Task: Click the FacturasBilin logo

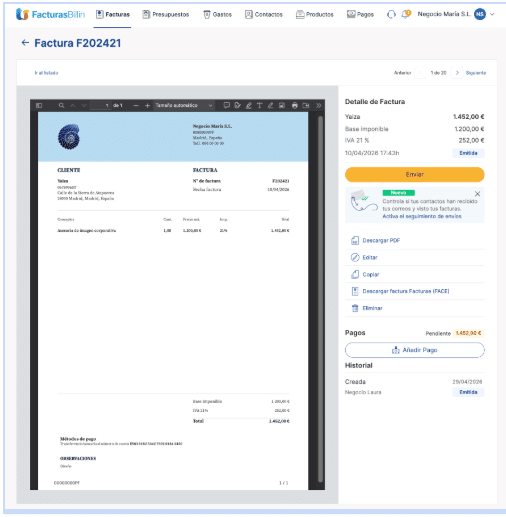Action: pyautogui.click(x=50, y=14)
